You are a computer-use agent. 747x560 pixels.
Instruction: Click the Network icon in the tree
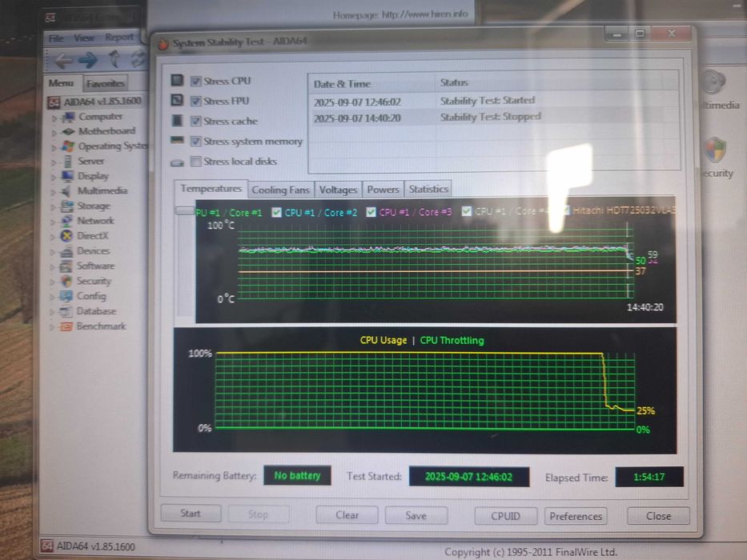[67, 221]
